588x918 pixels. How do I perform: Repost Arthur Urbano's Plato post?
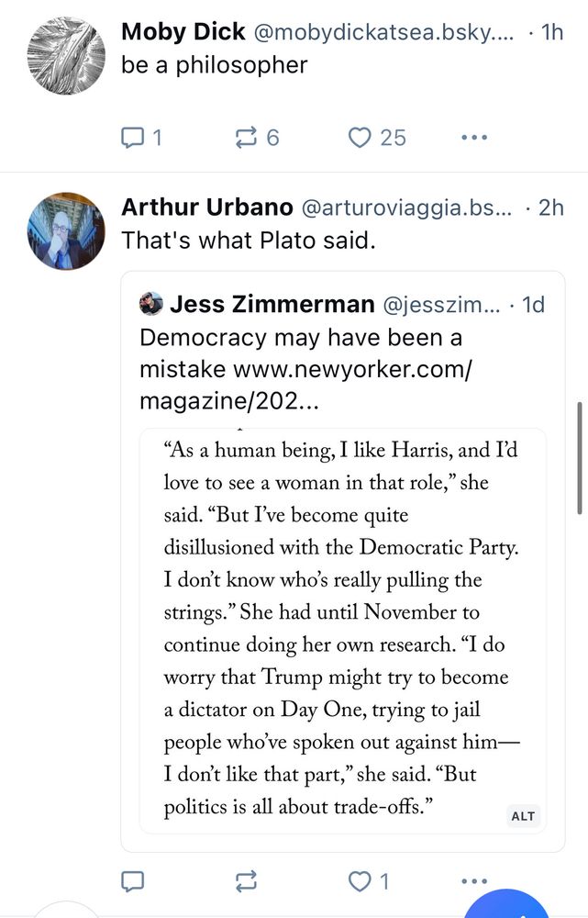[247, 881]
